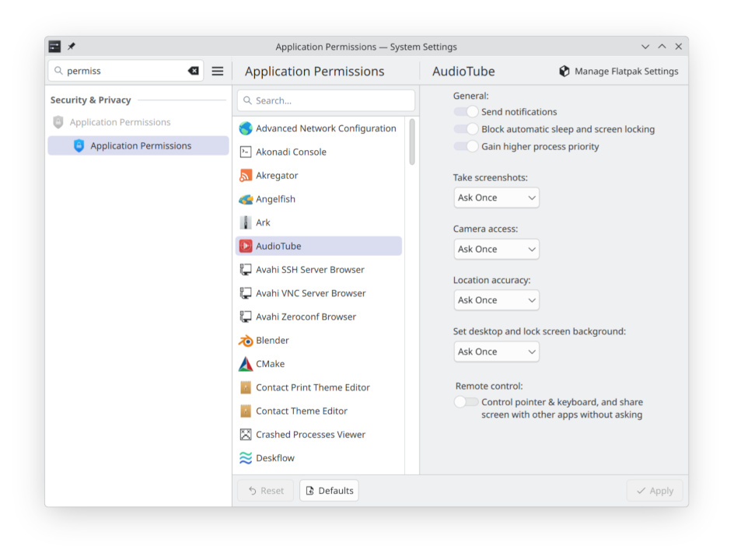Open the Location accuracy dropdown
Image resolution: width=734 pixels, height=560 pixels.
(496, 300)
